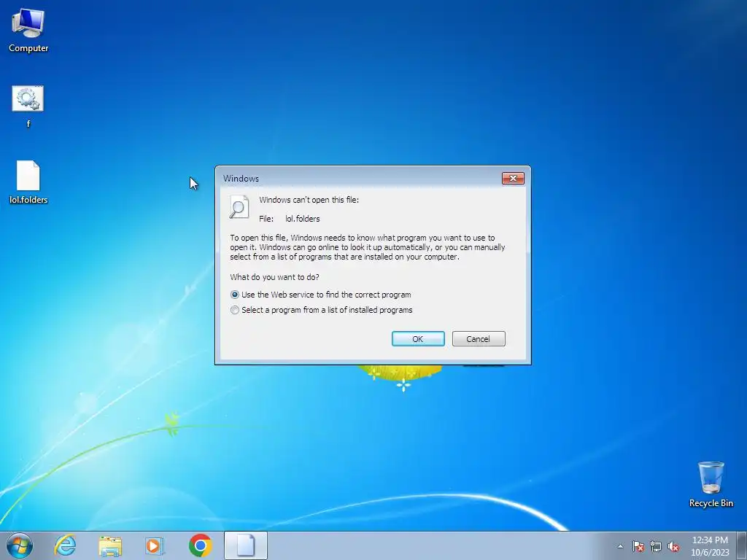This screenshot has width=747, height=560.
Task: Open the Action Center flag icon
Action: click(x=638, y=546)
